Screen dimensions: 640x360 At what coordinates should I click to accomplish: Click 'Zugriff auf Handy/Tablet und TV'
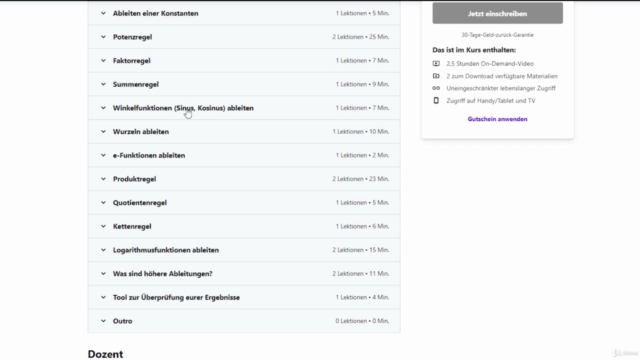[491, 101]
